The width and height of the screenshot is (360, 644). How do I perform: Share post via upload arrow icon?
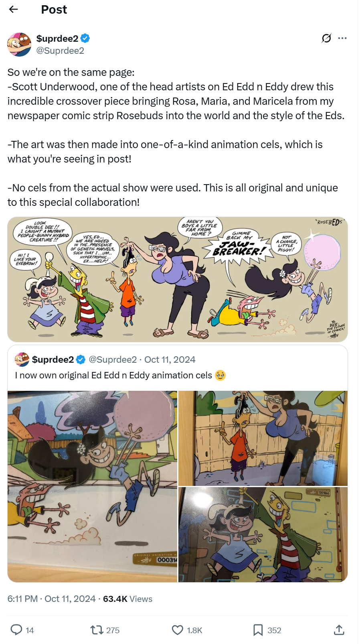(339, 630)
